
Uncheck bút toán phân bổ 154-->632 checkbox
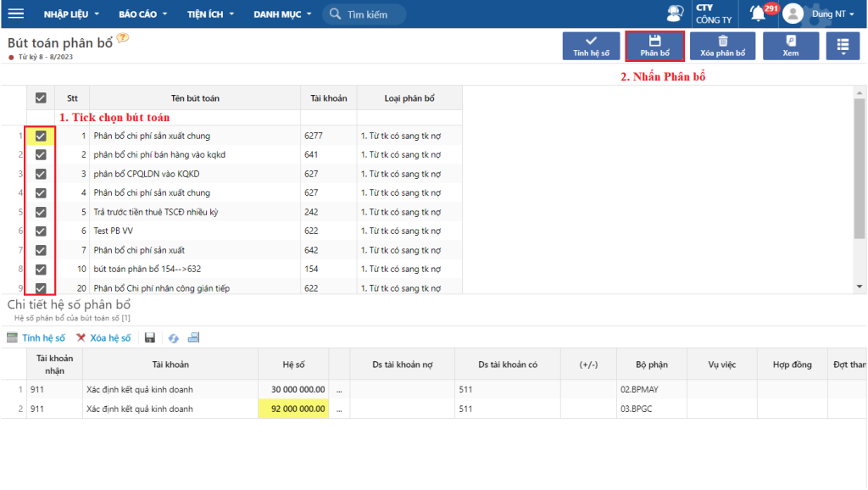[x=41, y=269]
